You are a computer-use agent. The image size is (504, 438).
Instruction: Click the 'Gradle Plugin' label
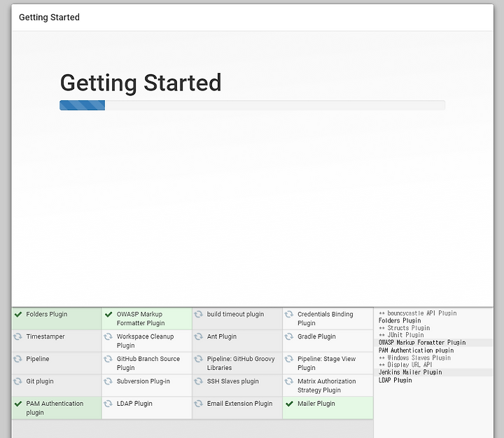click(x=316, y=336)
